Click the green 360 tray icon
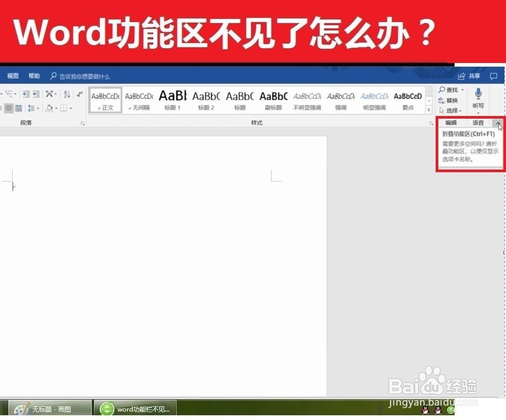This screenshot has height=420, width=506. pos(450,410)
